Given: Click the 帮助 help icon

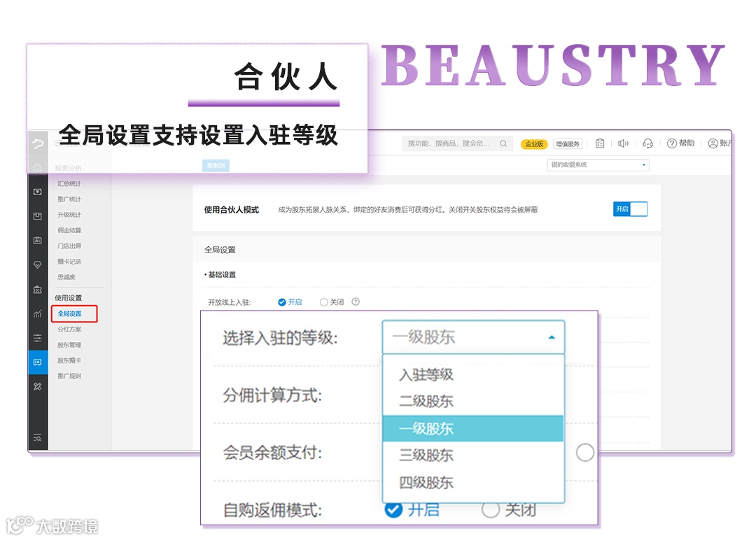Looking at the screenshot, I should [671, 143].
